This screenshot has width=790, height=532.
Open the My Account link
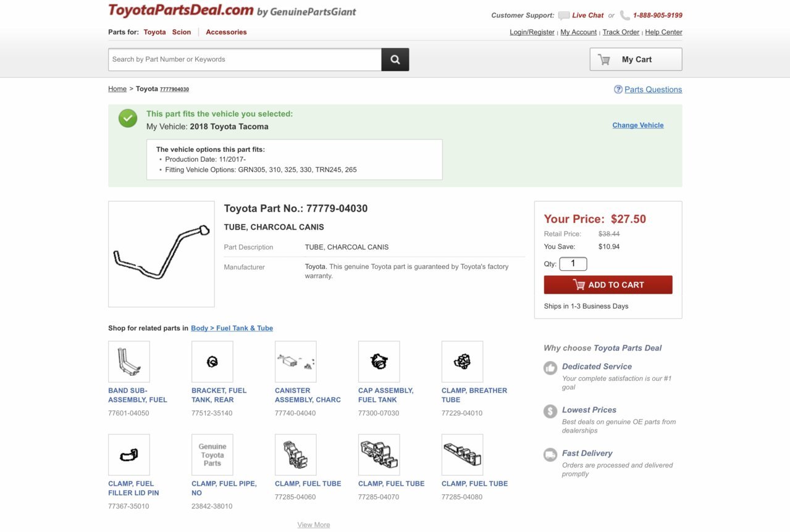click(x=578, y=32)
